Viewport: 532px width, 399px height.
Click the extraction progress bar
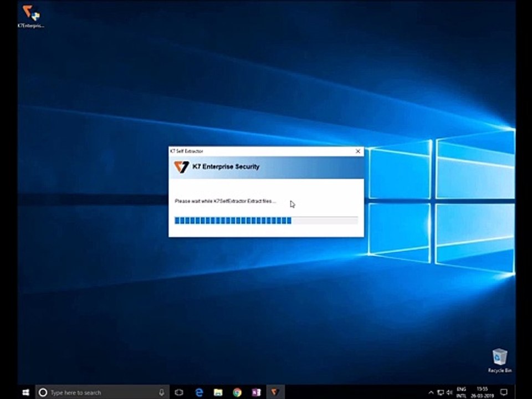[x=266, y=221]
